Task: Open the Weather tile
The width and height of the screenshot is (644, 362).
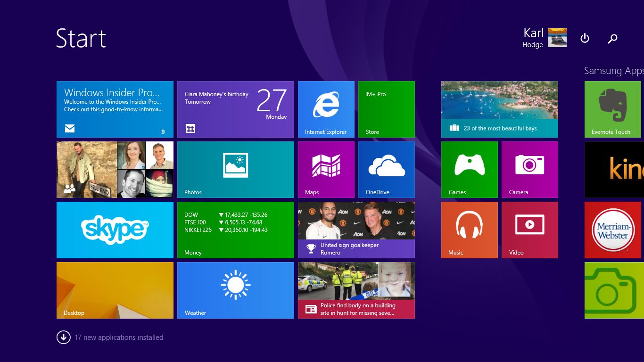Action: [x=235, y=290]
